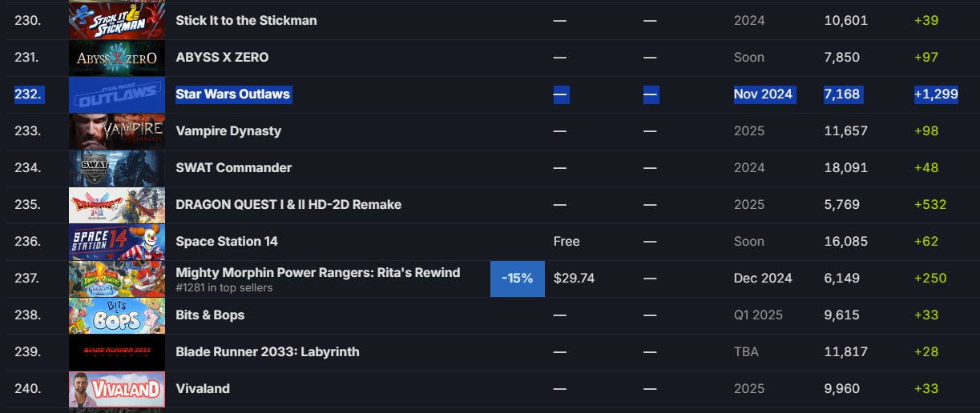Click '#1281 in top sellers' subtitle
The image size is (980, 413).
(224, 288)
